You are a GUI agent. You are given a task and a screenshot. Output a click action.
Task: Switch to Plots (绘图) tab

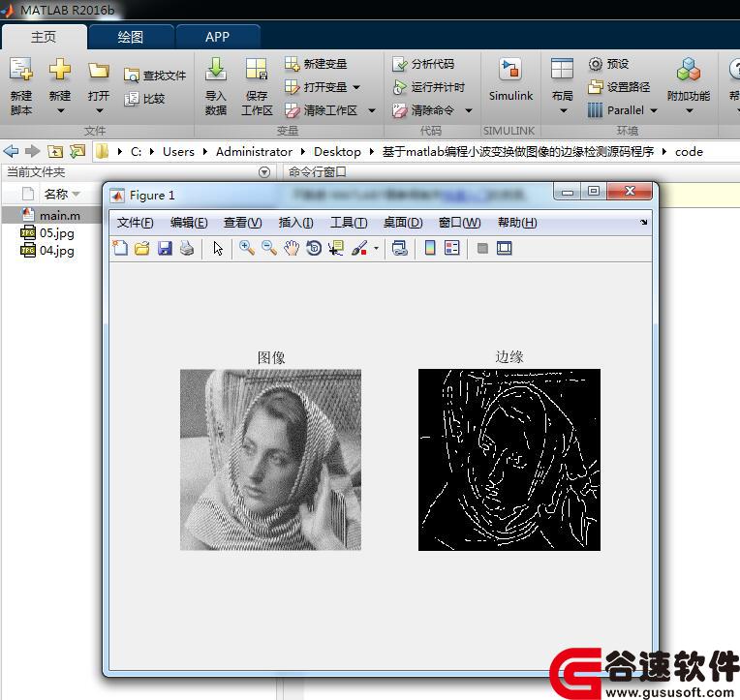pos(130,37)
